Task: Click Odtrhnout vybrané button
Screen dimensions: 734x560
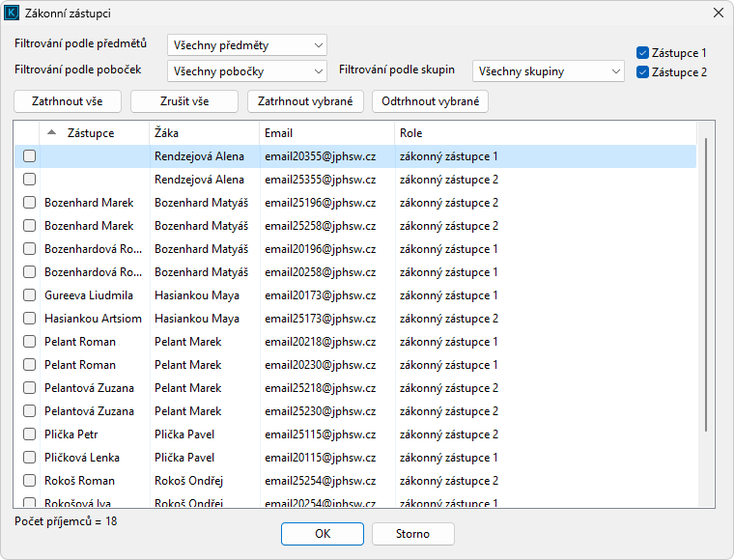Action: click(430, 101)
